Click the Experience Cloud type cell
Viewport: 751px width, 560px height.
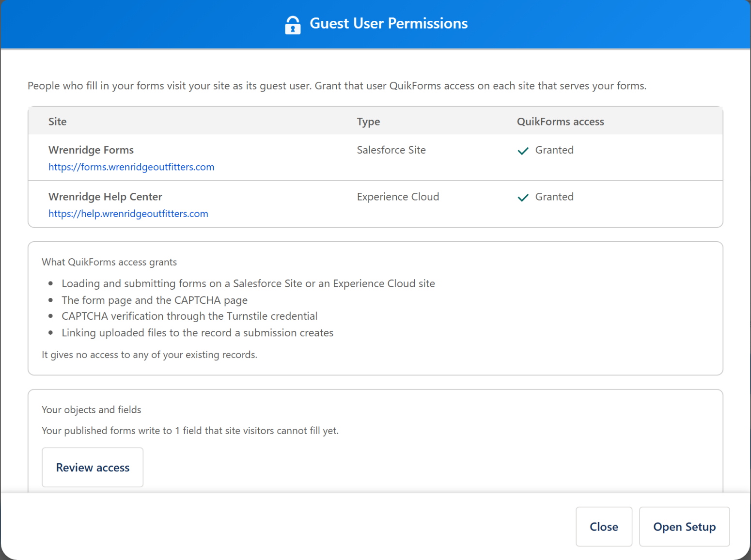click(398, 197)
